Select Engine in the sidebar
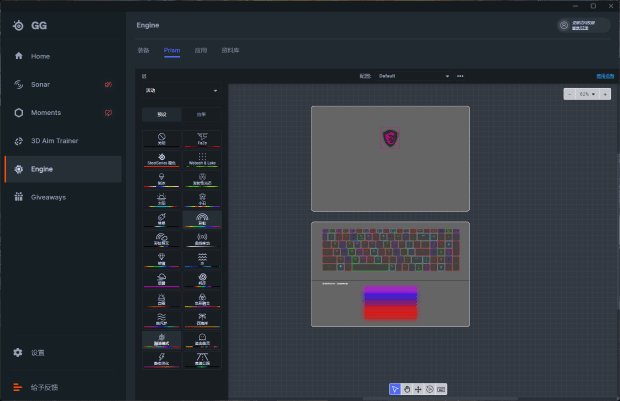 [x=63, y=169]
